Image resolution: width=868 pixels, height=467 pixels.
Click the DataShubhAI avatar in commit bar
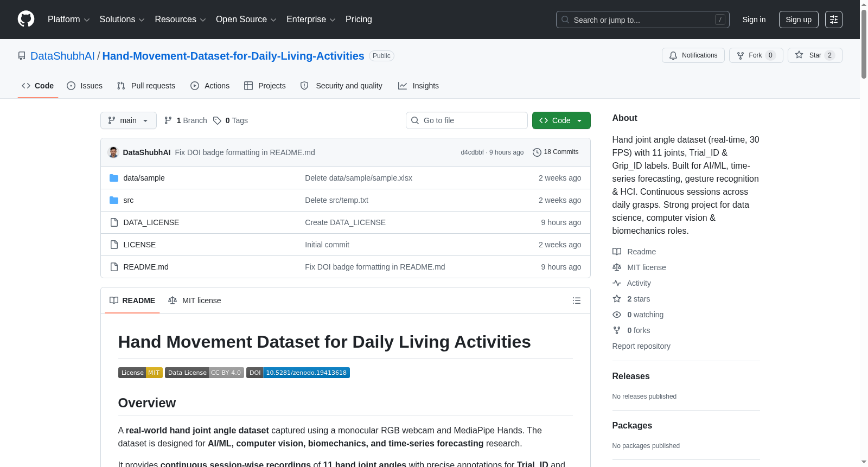[113, 152]
